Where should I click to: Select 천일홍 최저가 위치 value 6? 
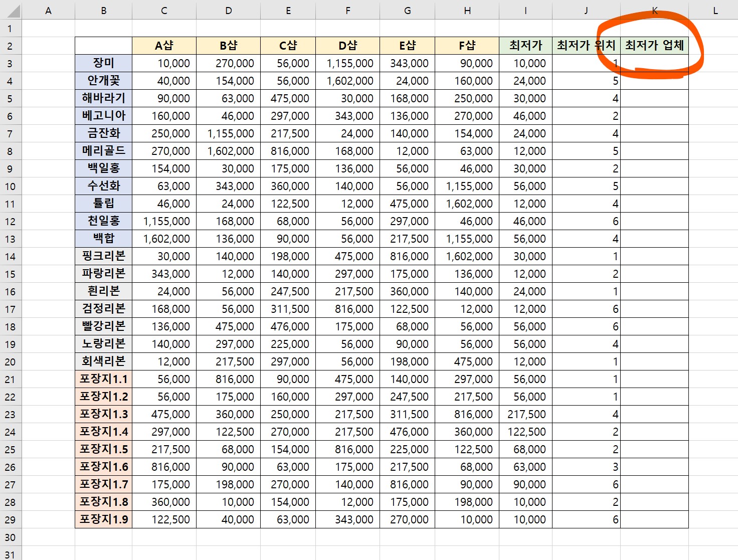[x=586, y=221]
